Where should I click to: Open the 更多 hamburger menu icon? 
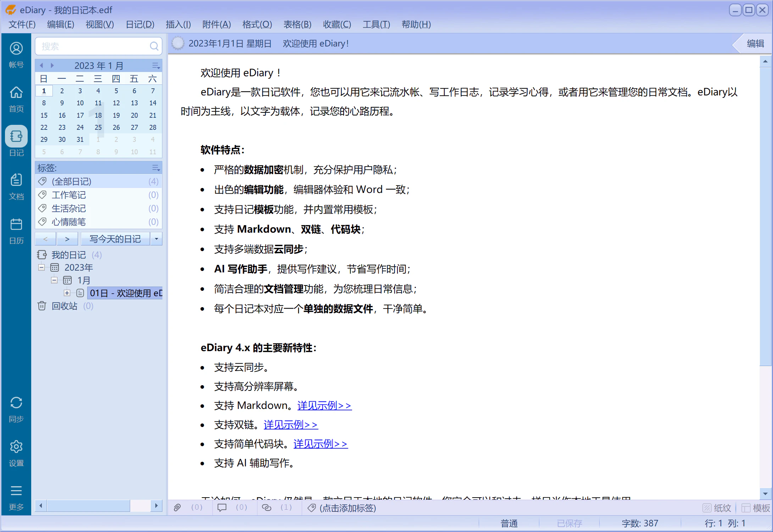[16, 491]
